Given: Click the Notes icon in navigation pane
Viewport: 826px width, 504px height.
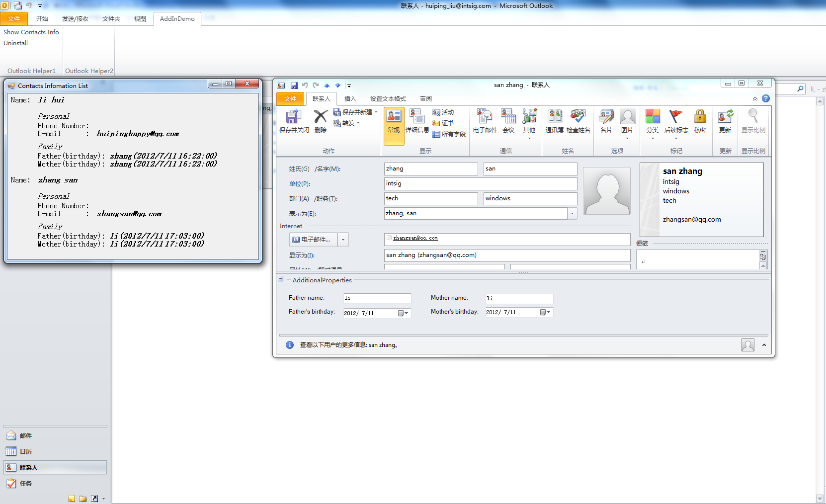Looking at the screenshot, I should coord(72,499).
